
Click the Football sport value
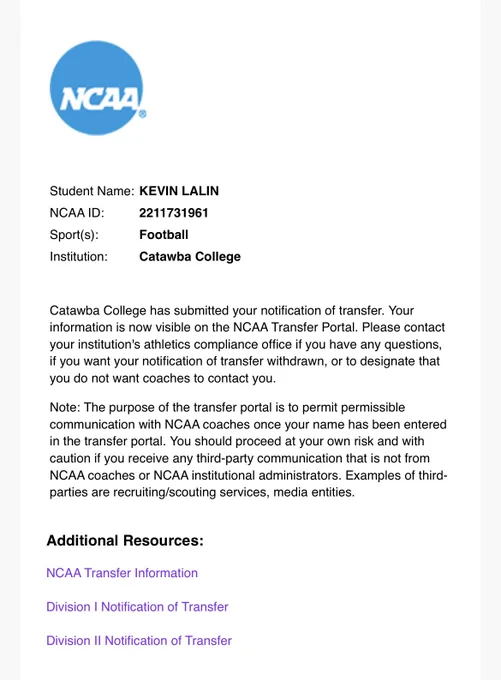(x=164, y=235)
